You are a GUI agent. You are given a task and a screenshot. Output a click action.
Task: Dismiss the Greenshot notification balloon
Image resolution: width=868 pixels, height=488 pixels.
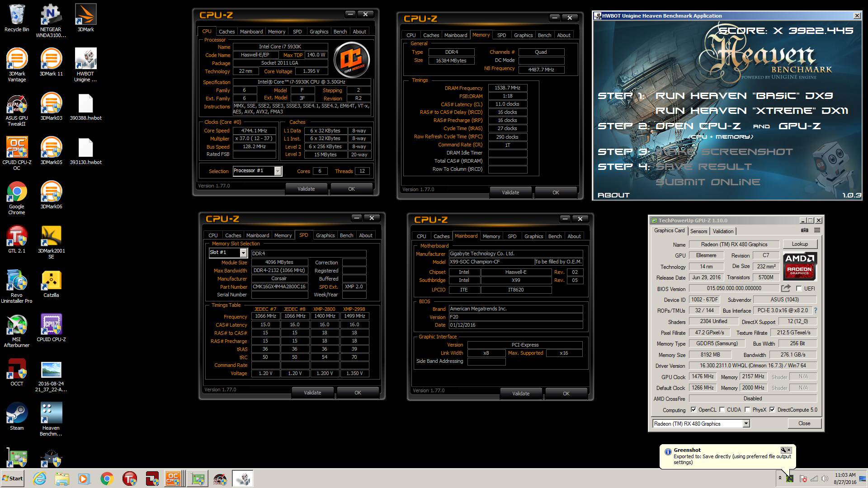pos(789,450)
